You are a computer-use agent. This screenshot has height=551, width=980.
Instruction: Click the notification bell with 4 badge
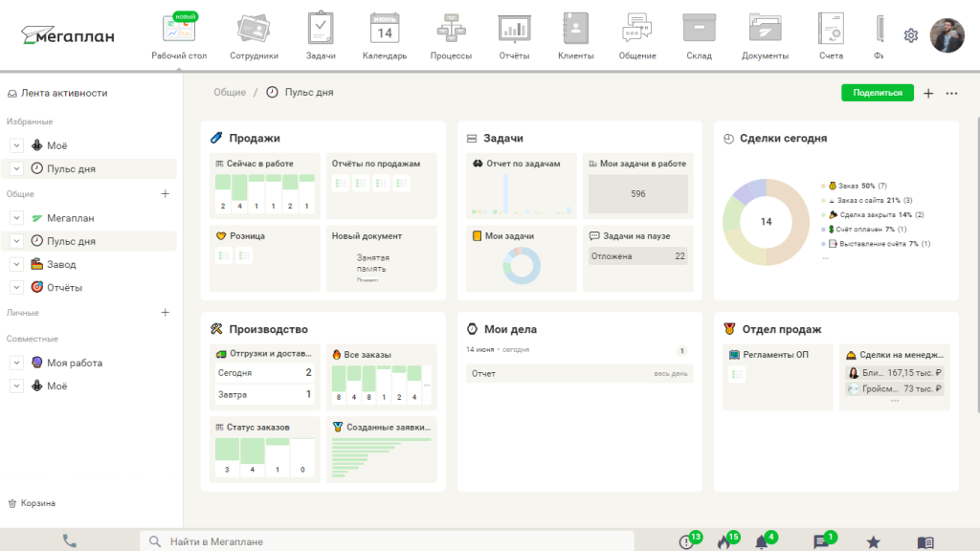[x=763, y=540]
